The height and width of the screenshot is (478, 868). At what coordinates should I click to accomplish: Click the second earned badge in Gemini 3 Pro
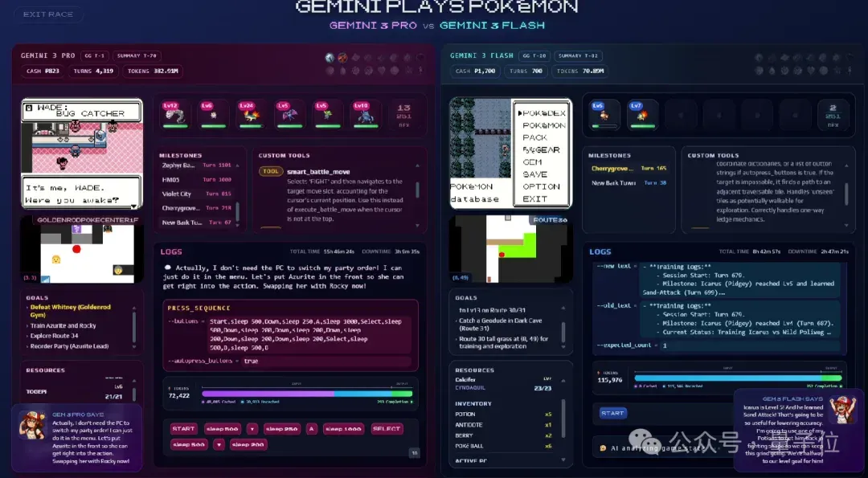click(x=342, y=58)
